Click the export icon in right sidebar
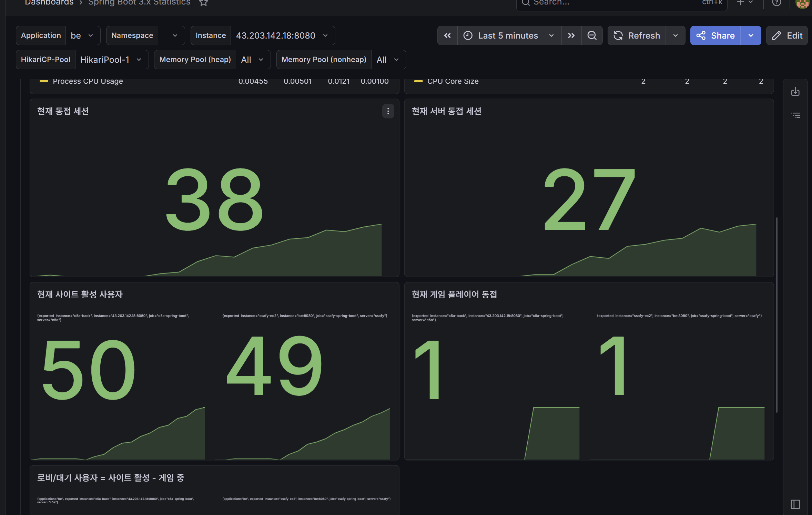The height and width of the screenshot is (515, 812). click(x=795, y=92)
